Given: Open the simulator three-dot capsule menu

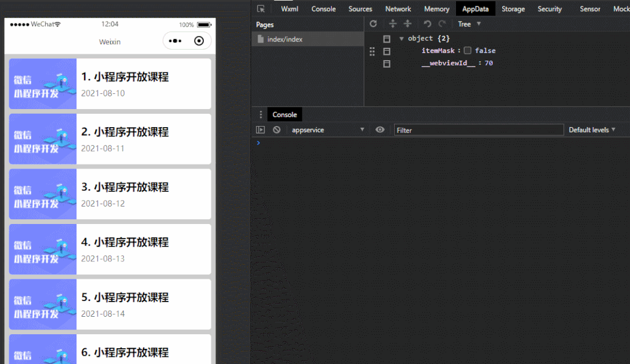Looking at the screenshot, I should pyautogui.click(x=175, y=41).
